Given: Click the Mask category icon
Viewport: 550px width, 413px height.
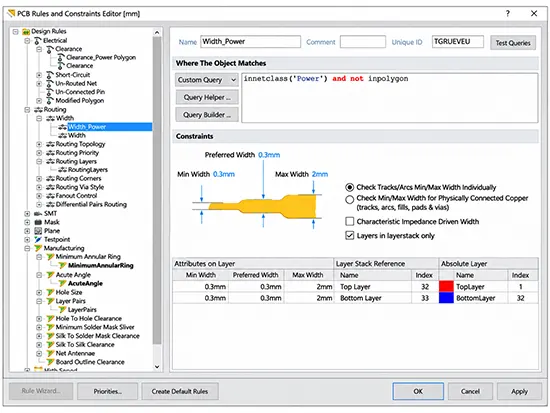Looking at the screenshot, I should [38, 222].
